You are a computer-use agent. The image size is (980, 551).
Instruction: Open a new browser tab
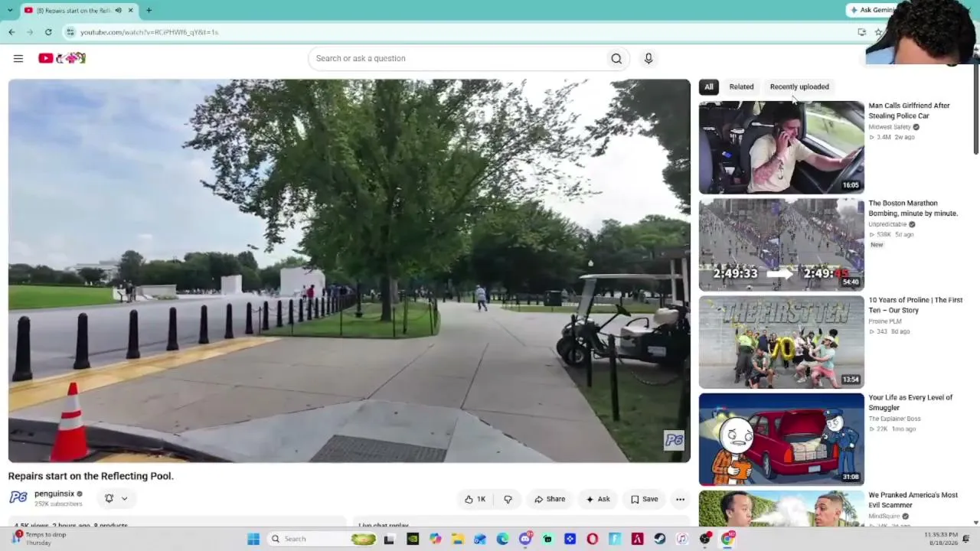[x=149, y=10]
